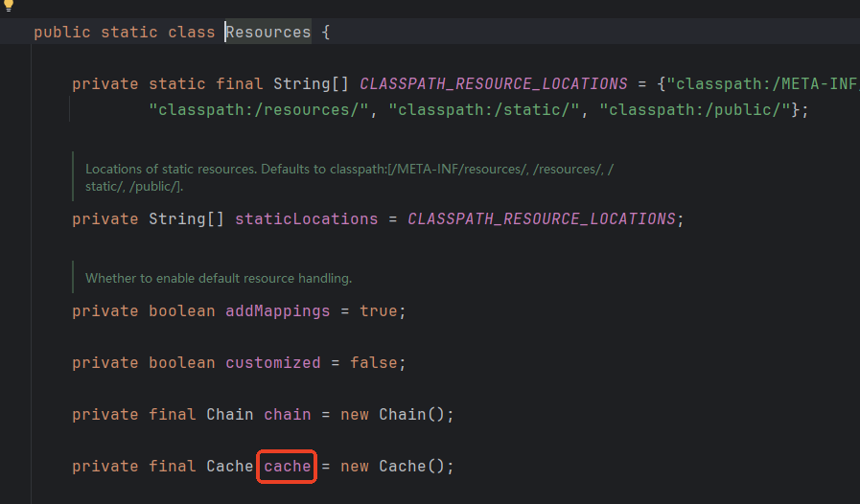Click the chain field name

click(x=288, y=415)
